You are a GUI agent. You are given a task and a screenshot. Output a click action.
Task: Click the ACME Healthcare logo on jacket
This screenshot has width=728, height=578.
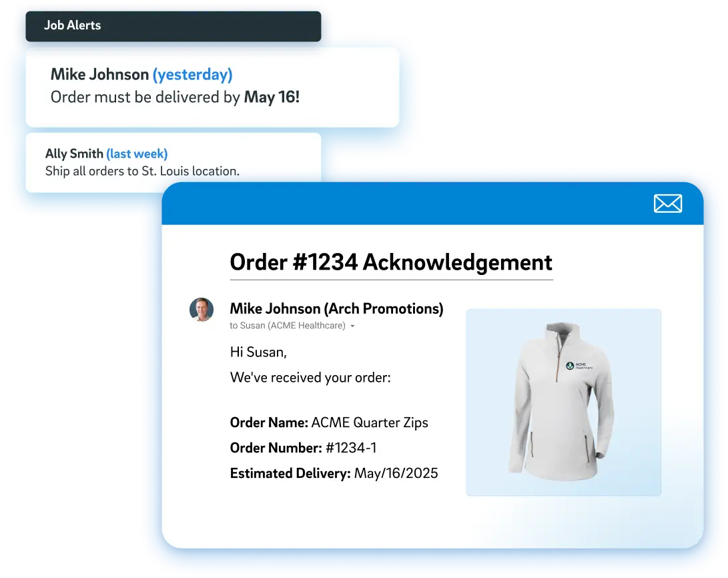pyautogui.click(x=579, y=366)
